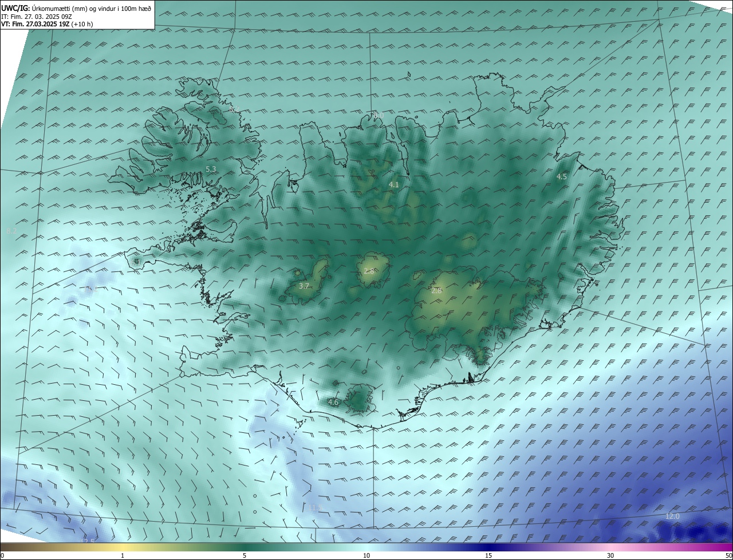Click the 30 tick on the color scale
733x560 pixels.
click(x=610, y=555)
